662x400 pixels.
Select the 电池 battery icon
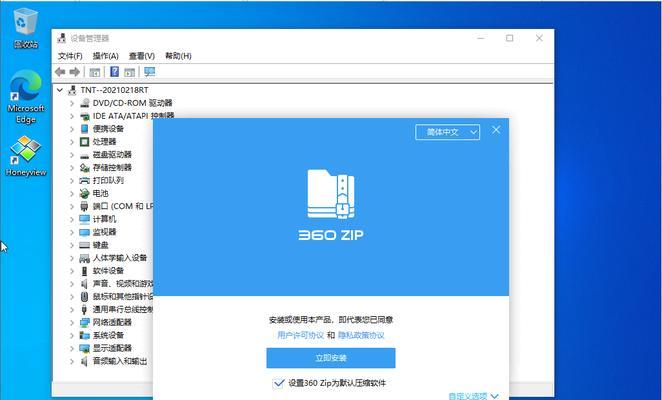click(x=84, y=193)
